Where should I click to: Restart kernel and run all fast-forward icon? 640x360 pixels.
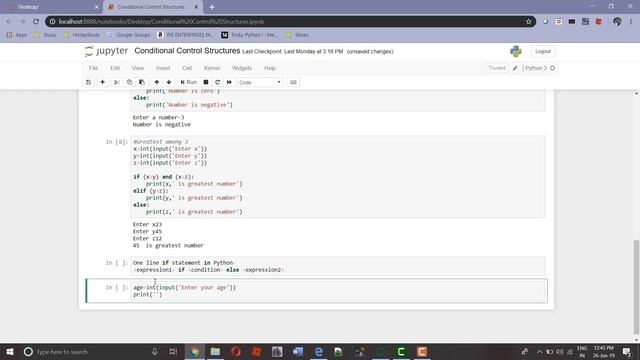pyautogui.click(x=229, y=82)
